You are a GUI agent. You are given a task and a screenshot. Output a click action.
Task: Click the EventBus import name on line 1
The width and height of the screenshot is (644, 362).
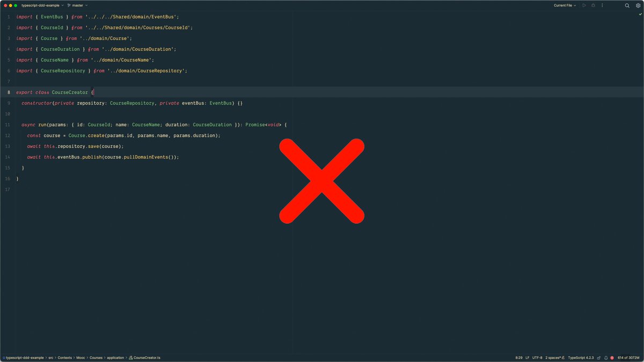(x=52, y=17)
